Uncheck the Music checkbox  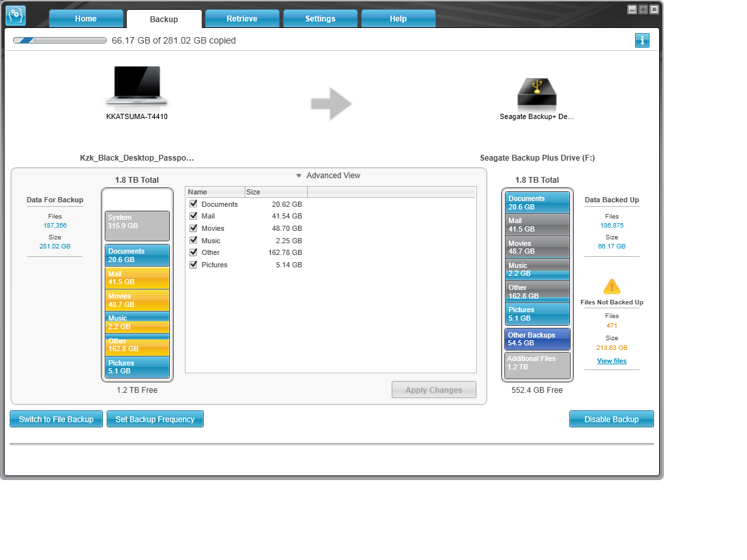pos(193,241)
